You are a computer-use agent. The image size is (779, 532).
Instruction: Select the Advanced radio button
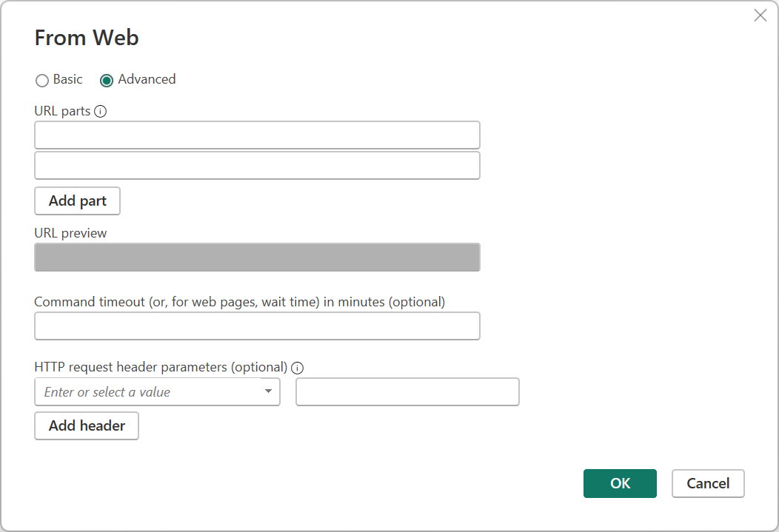tap(108, 80)
